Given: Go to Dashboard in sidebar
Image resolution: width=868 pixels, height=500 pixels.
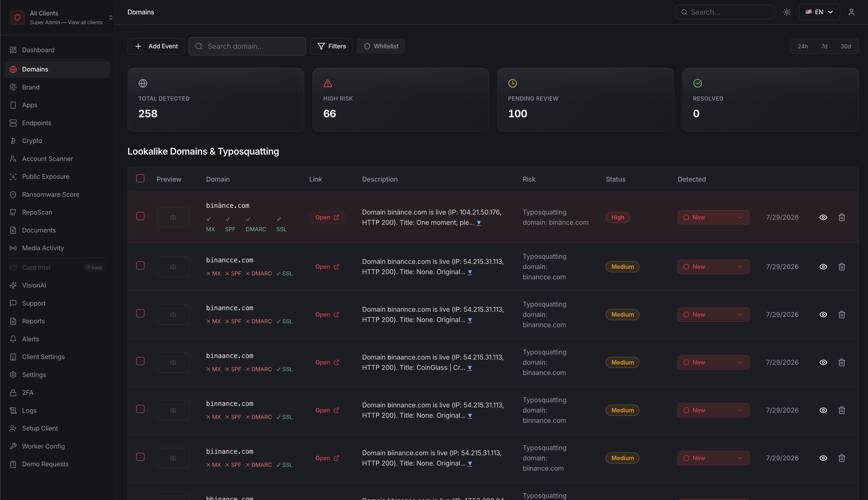Looking at the screenshot, I should (57, 50).
